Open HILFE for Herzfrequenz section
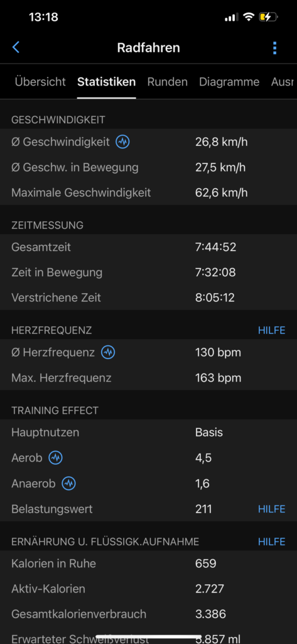This screenshot has width=297, height=644. (x=271, y=330)
